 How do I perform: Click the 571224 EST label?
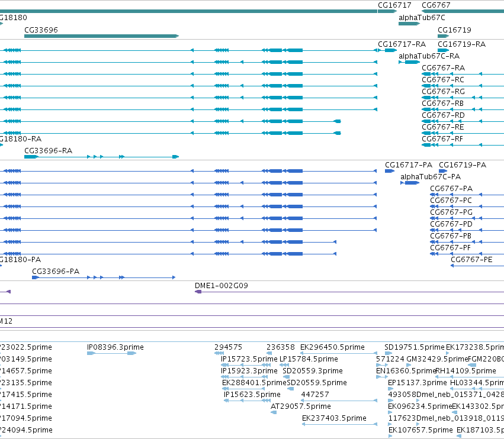coord(390,359)
